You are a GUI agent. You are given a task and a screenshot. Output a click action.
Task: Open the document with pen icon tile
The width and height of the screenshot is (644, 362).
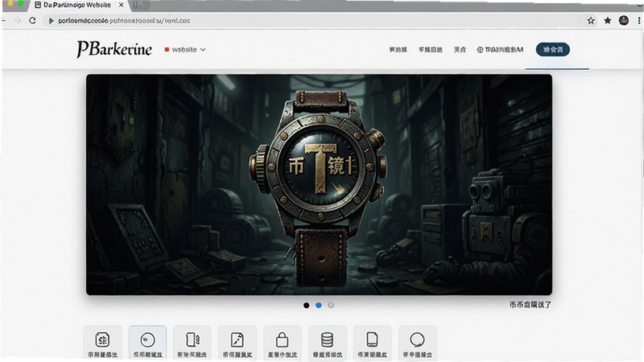(237, 343)
